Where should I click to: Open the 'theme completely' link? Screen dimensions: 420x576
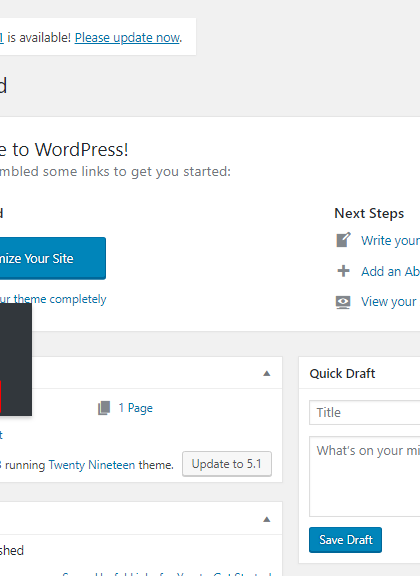click(x=60, y=299)
